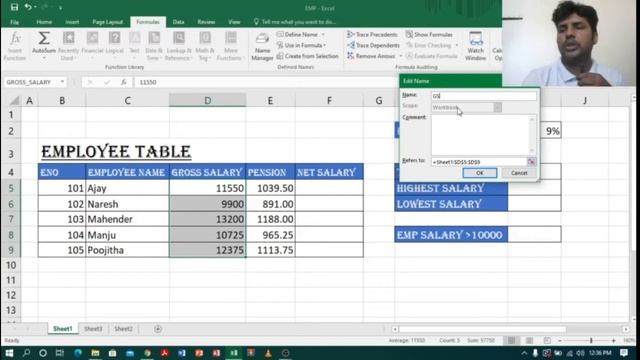Select cell with value 1039.50

[270, 188]
